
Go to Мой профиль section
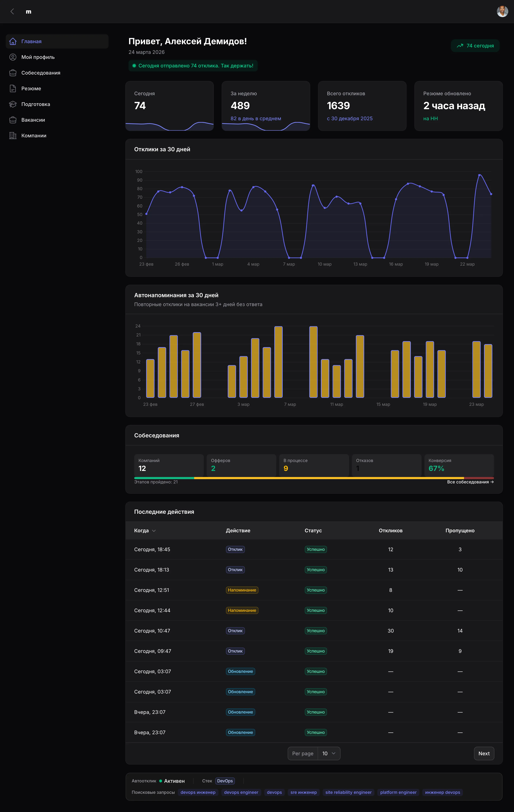coord(38,57)
